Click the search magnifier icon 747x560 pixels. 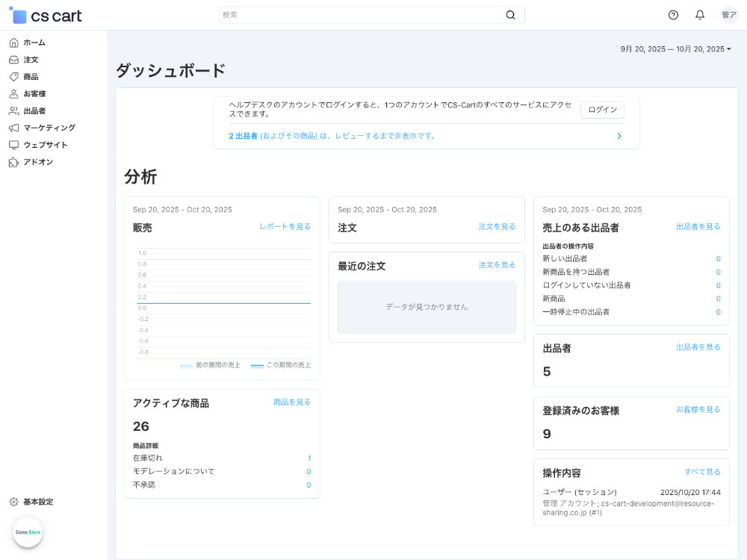click(x=511, y=15)
